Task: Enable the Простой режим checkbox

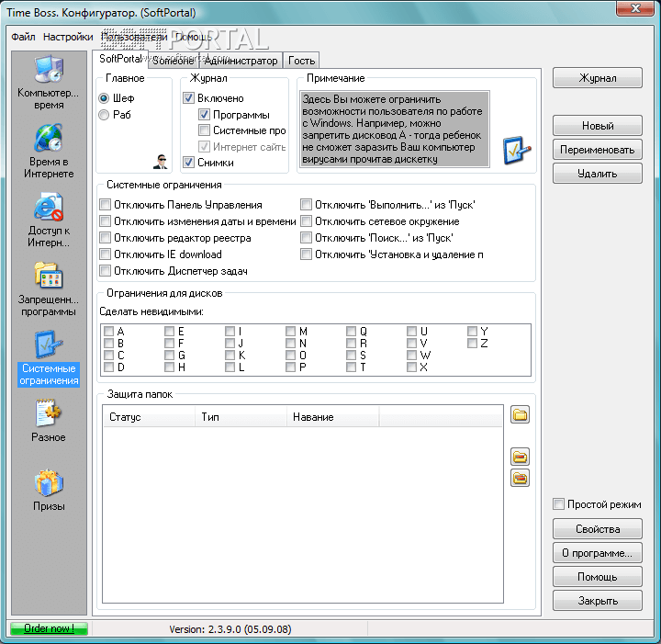Action: 558,504
